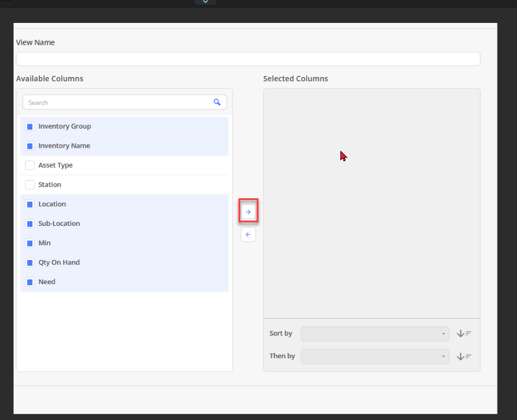Select the 'Asset Type' label text
517x420 pixels.
point(55,165)
